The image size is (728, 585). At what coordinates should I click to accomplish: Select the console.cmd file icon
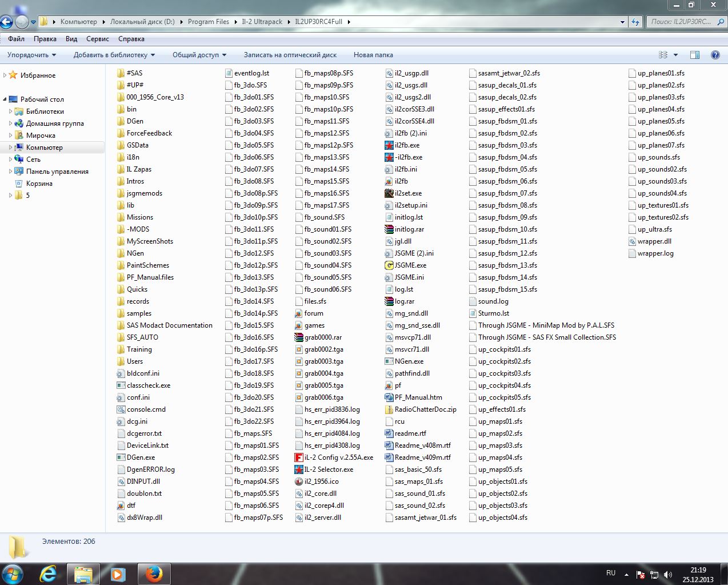[x=121, y=409]
